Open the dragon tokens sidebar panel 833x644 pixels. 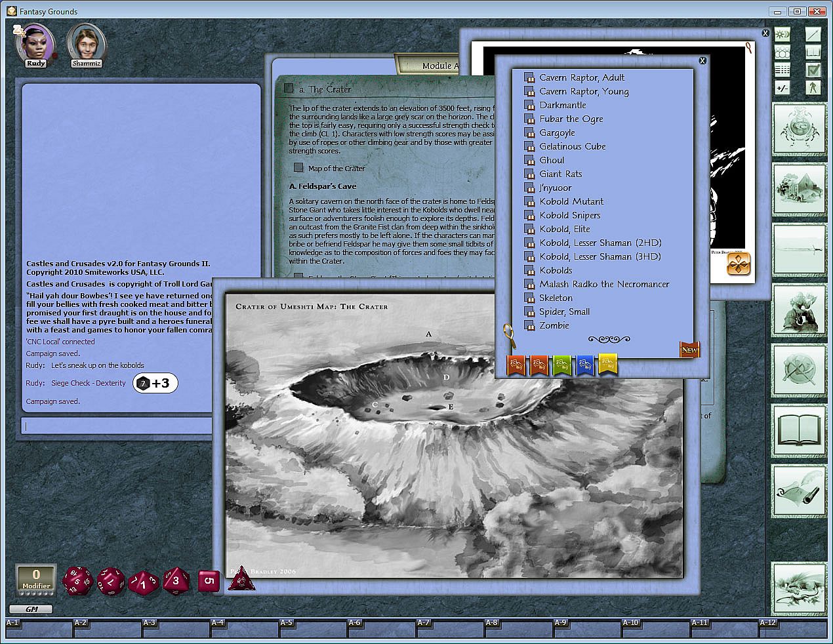click(x=798, y=587)
